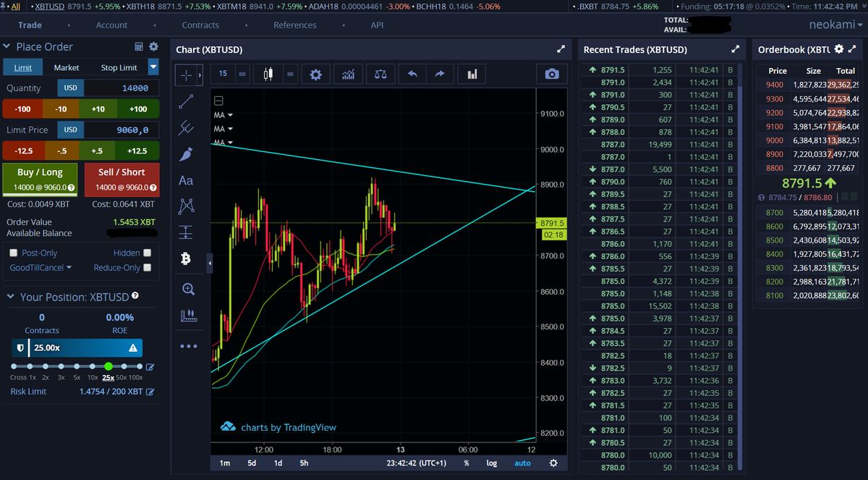Switch to Market order tab

click(67, 67)
